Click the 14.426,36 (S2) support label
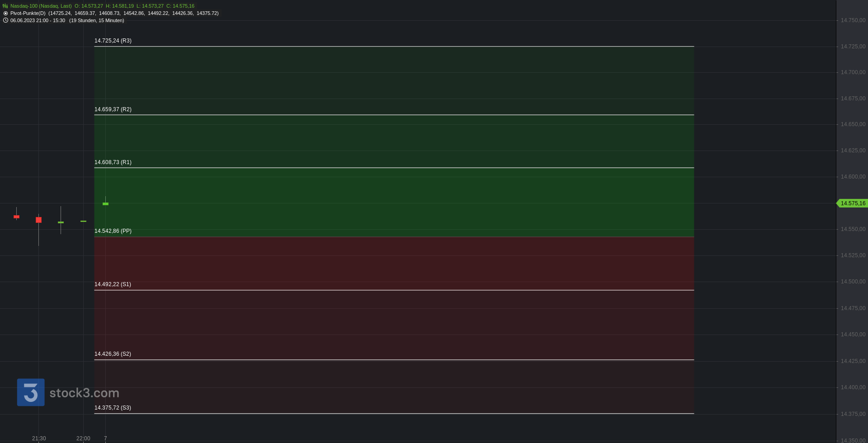The width and height of the screenshot is (868, 443). pyautogui.click(x=113, y=354)
